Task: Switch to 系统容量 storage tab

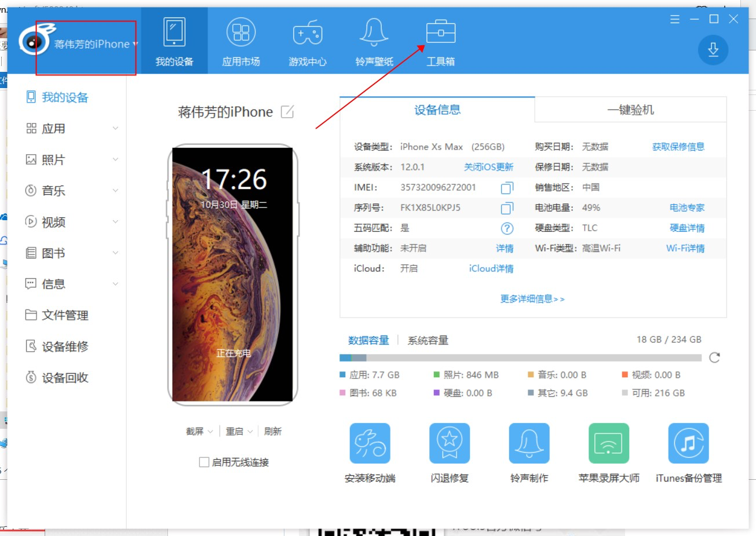Action: pyautogui.click(x=428, y=340)
